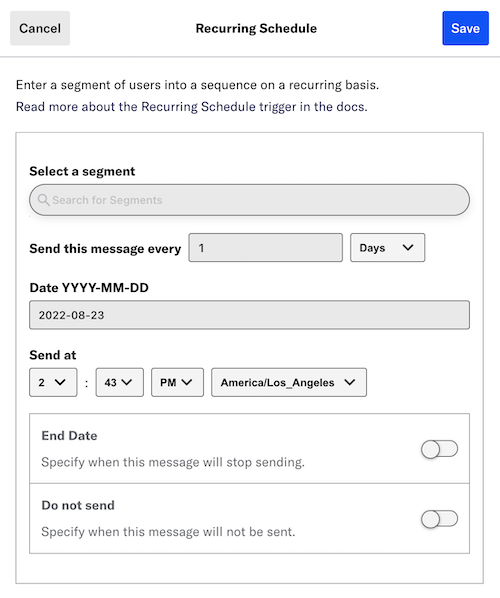Open the Recurring Schedule trigger docs link
The width and height of the screenshot is (500, 598).
tap(191, 107)
